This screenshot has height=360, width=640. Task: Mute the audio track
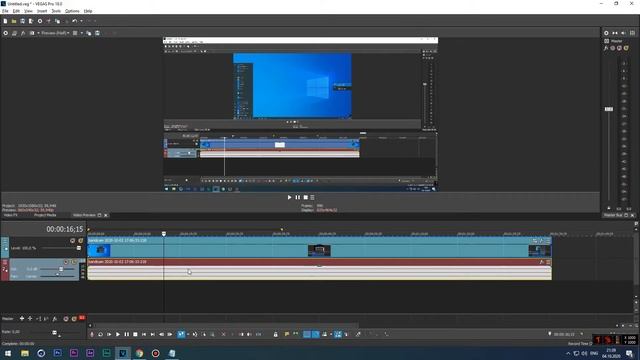[x=67, y=262]
